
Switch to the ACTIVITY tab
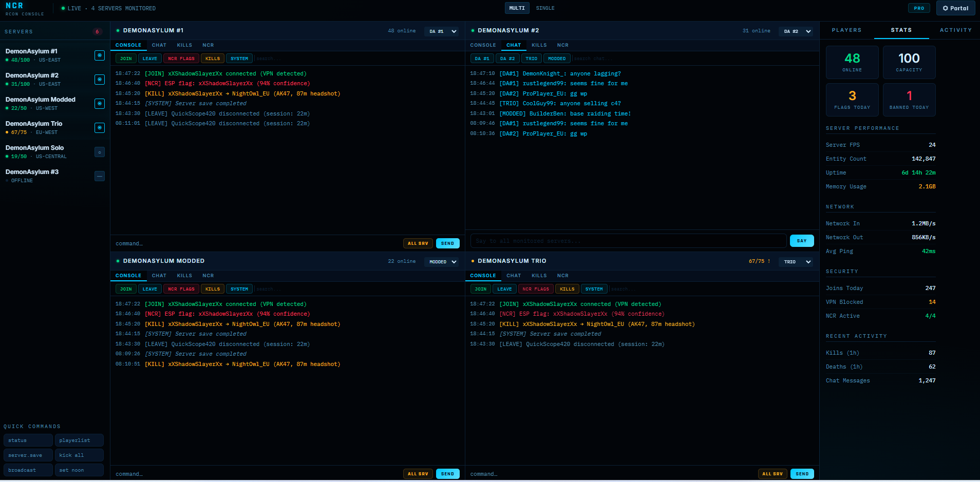click(x=955, y=30)
